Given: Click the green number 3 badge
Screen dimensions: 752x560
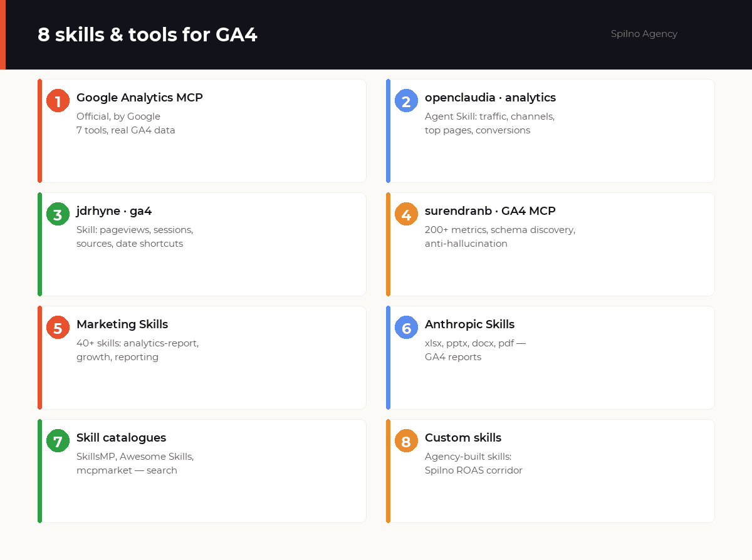Looking at the screenshot, I should pyautogui.click(x=58, y=214).
